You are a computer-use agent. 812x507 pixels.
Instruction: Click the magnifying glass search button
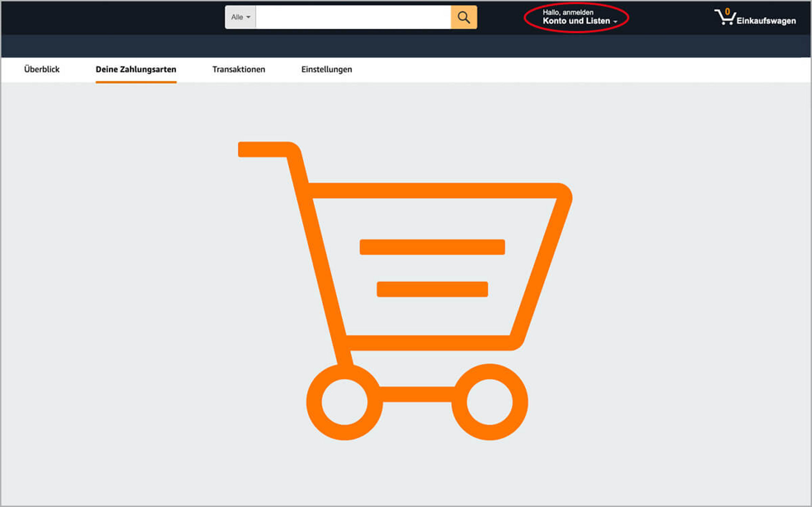(464, 17)
